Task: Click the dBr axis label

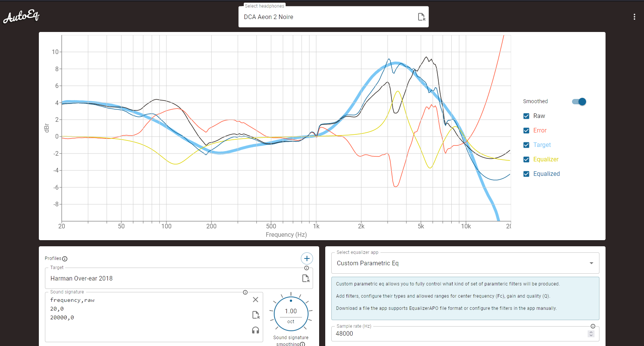Action: tap(47, 128)
